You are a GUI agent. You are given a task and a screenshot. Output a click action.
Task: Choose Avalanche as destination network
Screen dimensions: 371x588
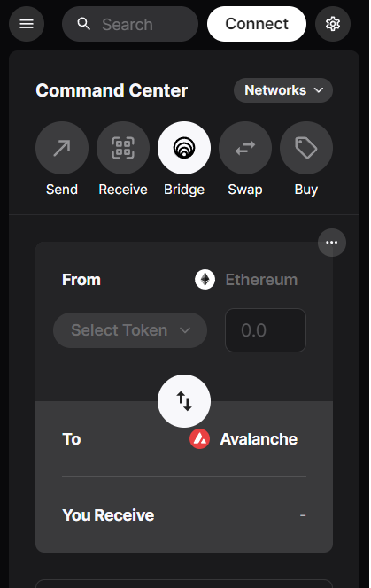[259, 439]
